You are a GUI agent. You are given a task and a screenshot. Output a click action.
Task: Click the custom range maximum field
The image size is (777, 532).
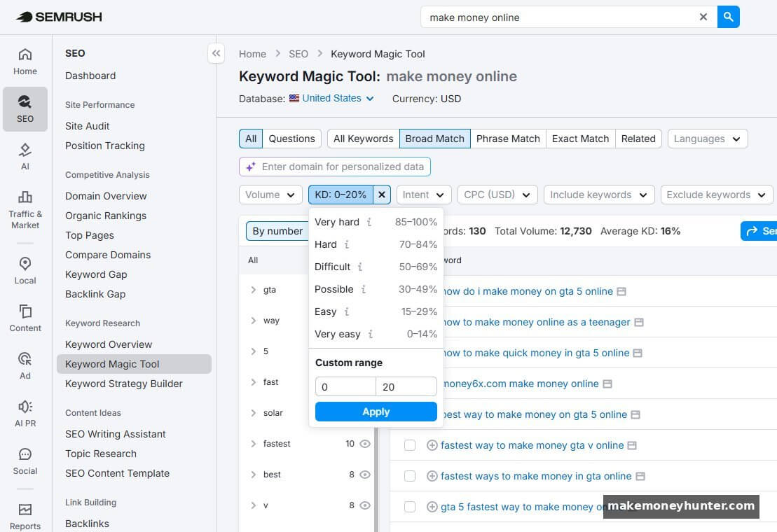click(x=406, y=386)
